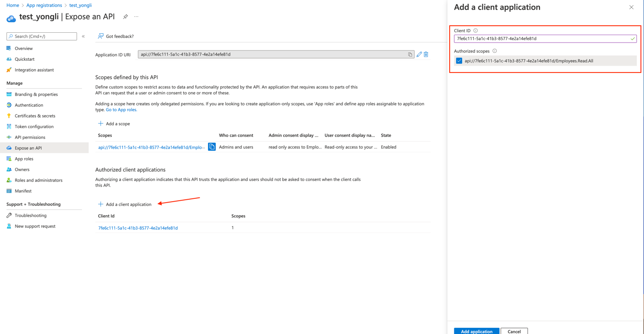This screenshot has width=644, height=334.
Task: Open Manifest from the sidebar
Action: 22,191
